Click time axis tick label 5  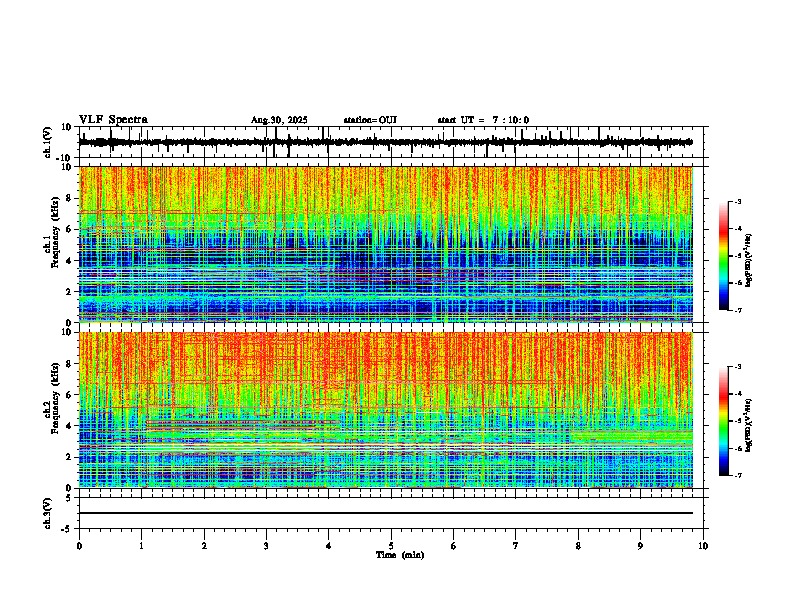pos(391,546)
